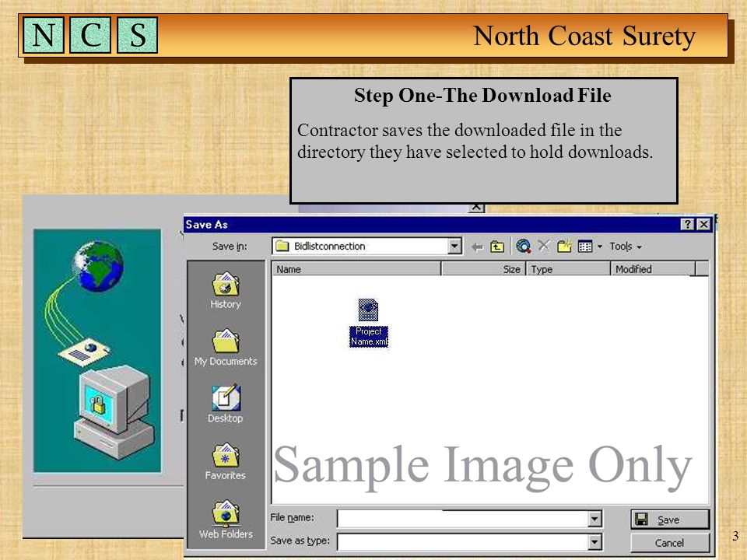Open the Tools menu

point(626,247)
